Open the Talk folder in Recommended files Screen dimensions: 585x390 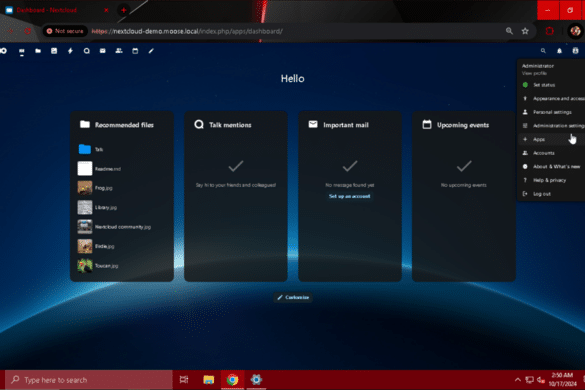click(x=99, y=149)
